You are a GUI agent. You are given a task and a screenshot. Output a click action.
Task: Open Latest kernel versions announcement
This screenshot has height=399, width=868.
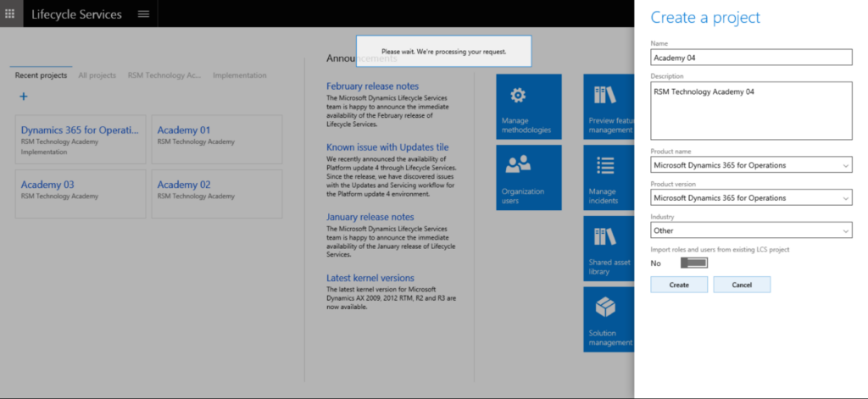tap(370, 278)
